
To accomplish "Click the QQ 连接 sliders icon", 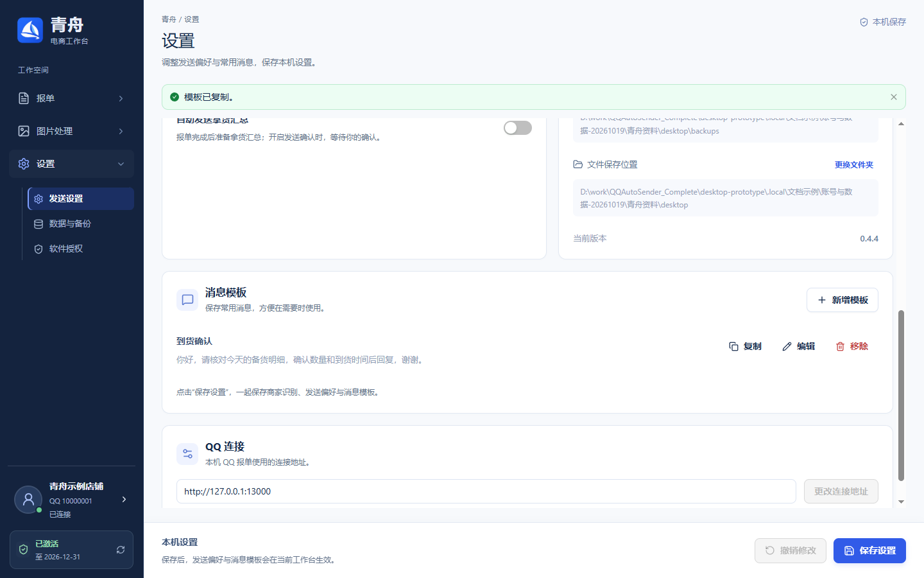I will 187,454.
